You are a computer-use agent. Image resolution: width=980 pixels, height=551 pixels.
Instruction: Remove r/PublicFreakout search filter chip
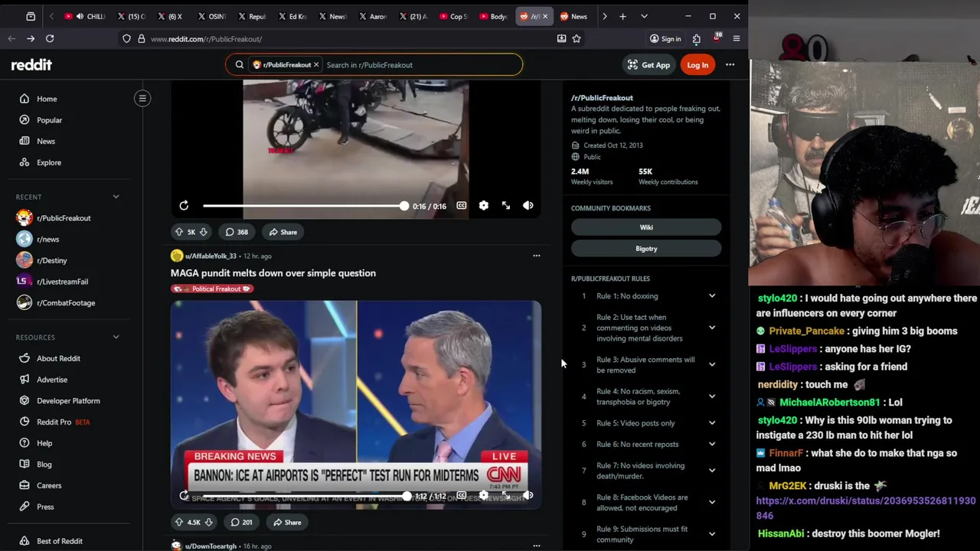(315, 65)
